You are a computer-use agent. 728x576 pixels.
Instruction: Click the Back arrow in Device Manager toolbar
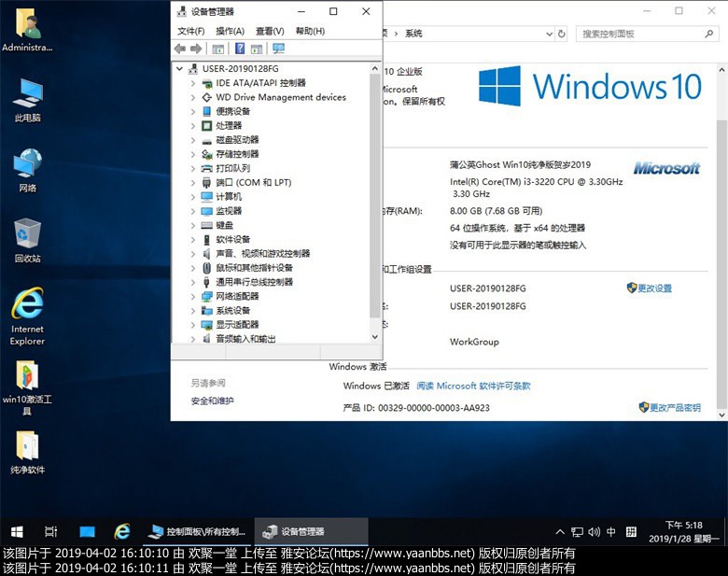click(180, 49)
